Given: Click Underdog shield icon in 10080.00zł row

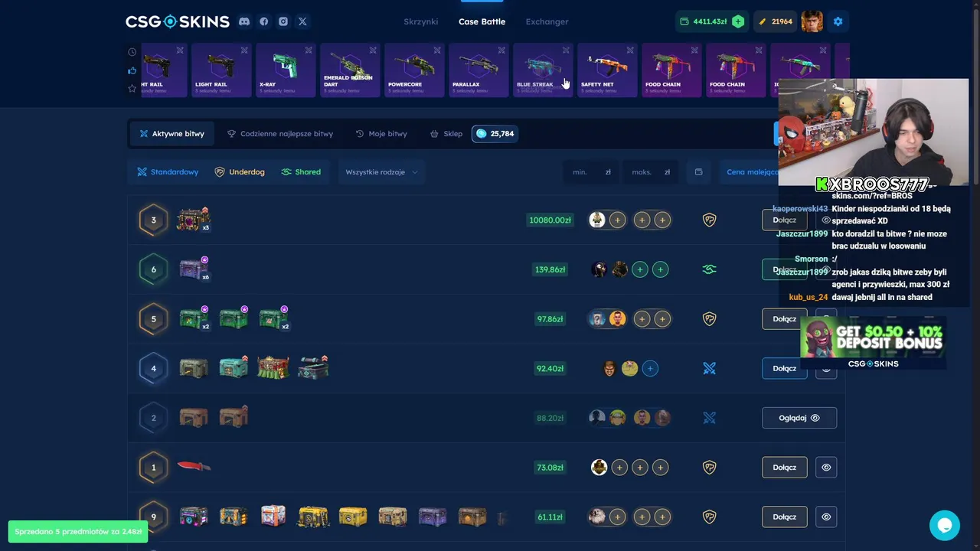Looking at the screenshot, I should pyautogui.click(x=709, y=220).
